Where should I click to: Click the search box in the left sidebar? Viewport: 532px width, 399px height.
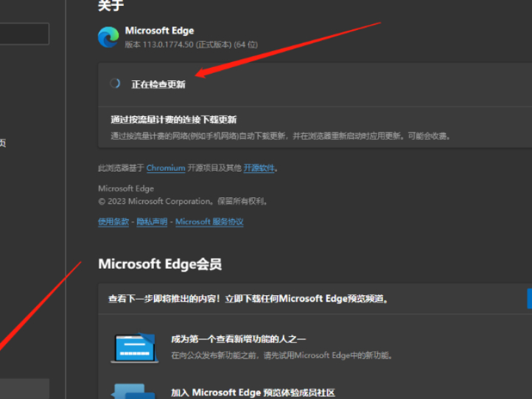pos(24,34)
